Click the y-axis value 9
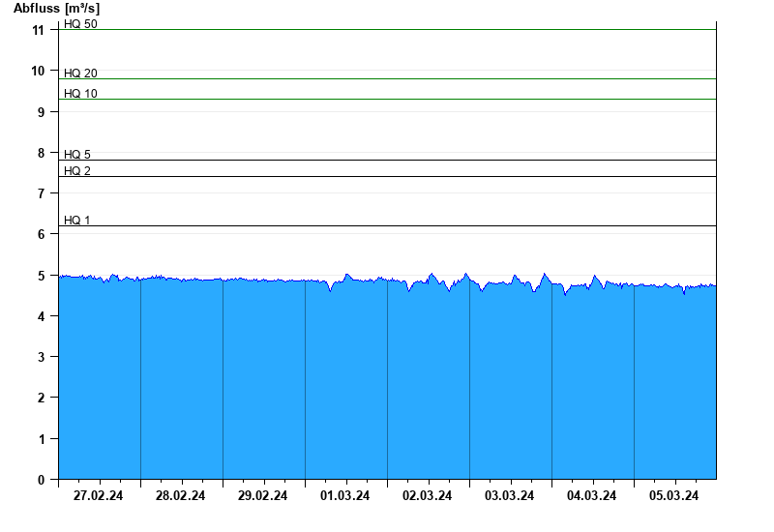The height and width of the screenshot is (532, 774). (x=41, y=112)
